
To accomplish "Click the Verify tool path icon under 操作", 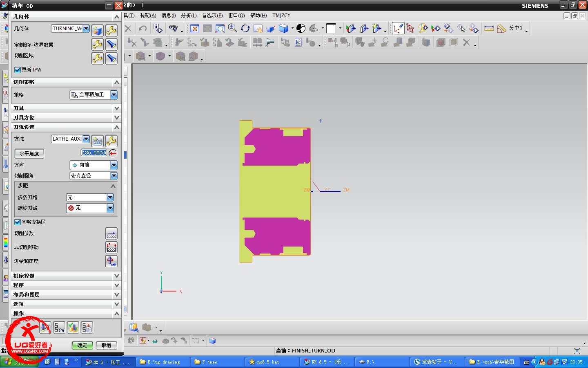I will point(73,328).
